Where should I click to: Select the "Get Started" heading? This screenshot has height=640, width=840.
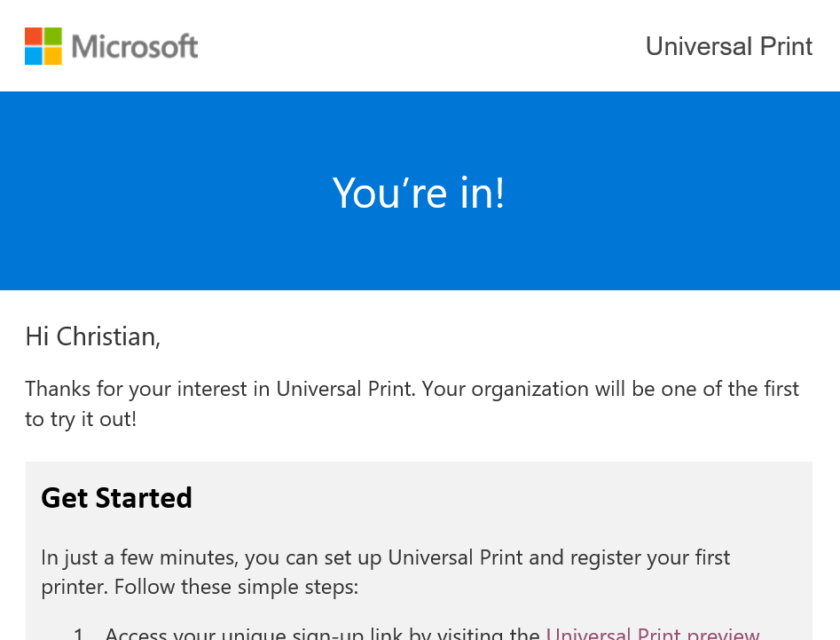click(x=116, y=498)
